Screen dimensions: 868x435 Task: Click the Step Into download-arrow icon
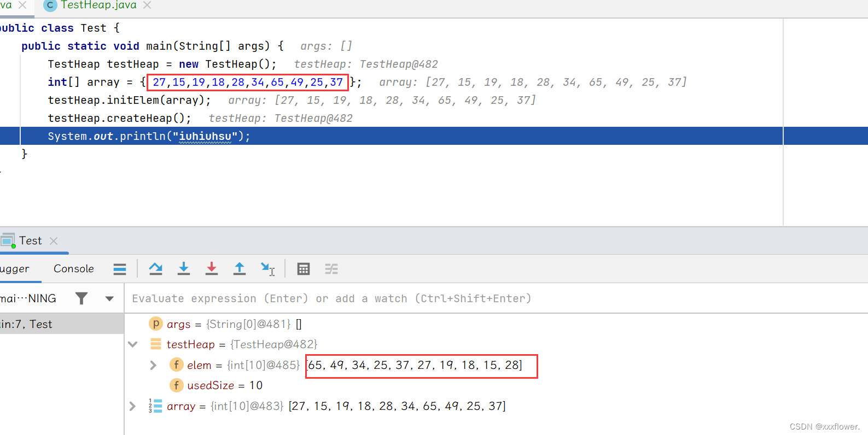point(184,268)
